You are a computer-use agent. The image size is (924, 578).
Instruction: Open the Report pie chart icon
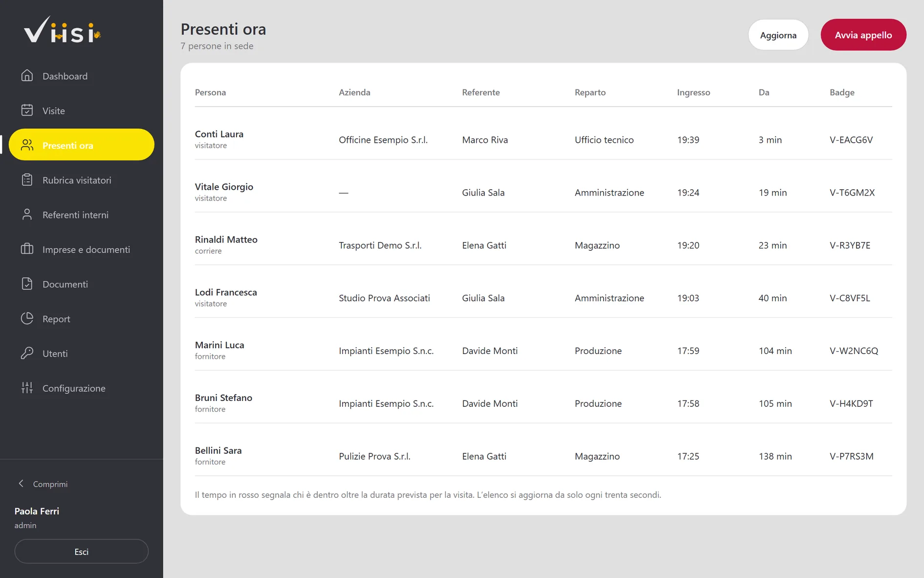click(27, 319)
